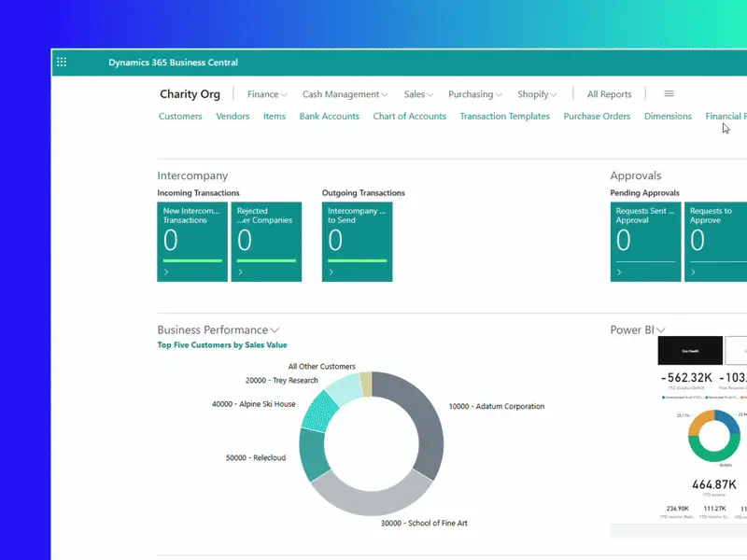Expand the Cash Management menu
The height and width of the screenshot is (560, 747).
click(345, 94)
